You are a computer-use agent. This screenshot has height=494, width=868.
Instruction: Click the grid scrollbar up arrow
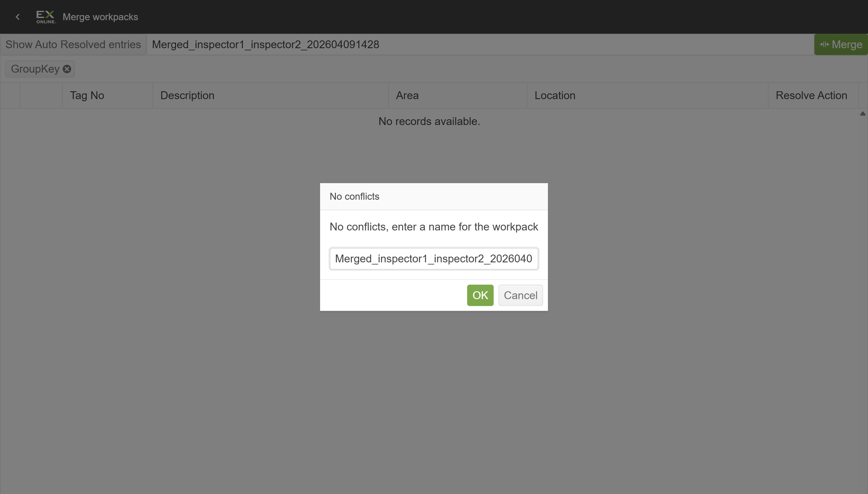(x=863, y=113)
